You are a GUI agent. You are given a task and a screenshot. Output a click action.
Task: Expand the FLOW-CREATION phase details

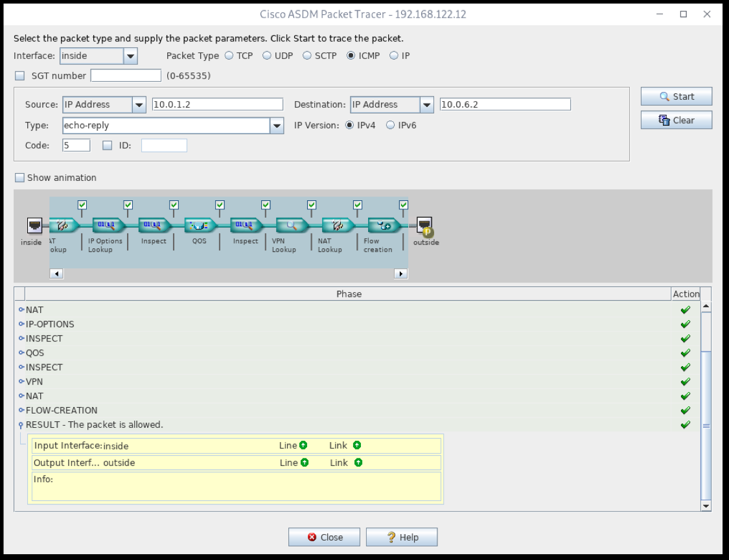pos(21,410)
